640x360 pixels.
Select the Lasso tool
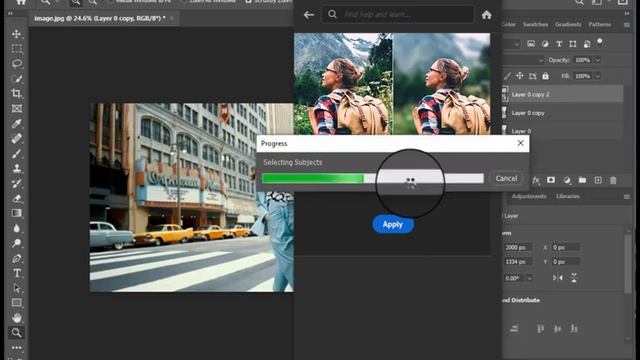coord(17,64)
